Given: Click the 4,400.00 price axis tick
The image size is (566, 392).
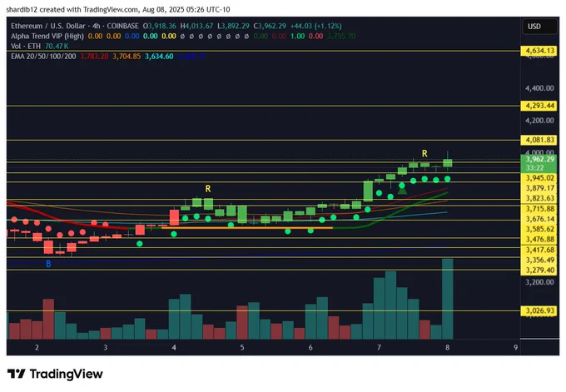Looking at the screenshot, I should pos(539,88).
